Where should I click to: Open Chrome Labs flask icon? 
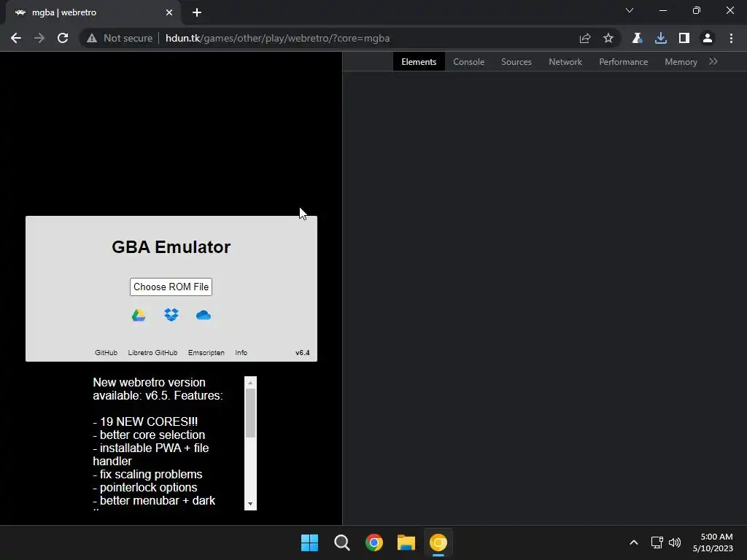coord(637,38)
